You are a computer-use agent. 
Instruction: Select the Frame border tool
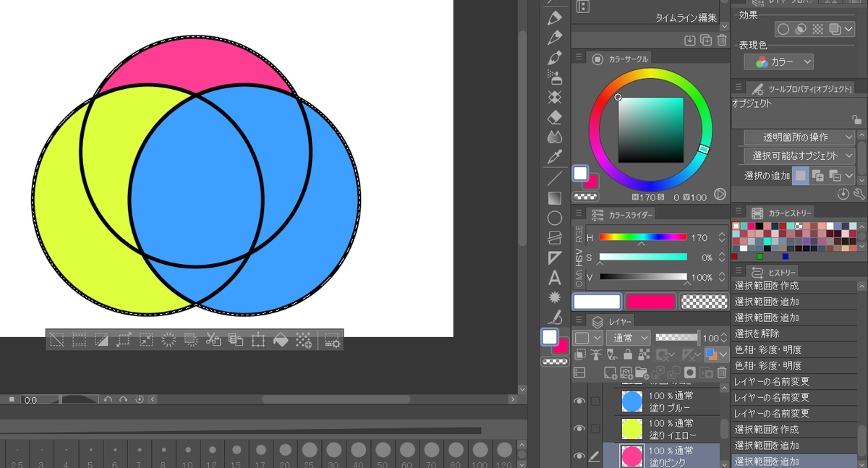(555, 237)
